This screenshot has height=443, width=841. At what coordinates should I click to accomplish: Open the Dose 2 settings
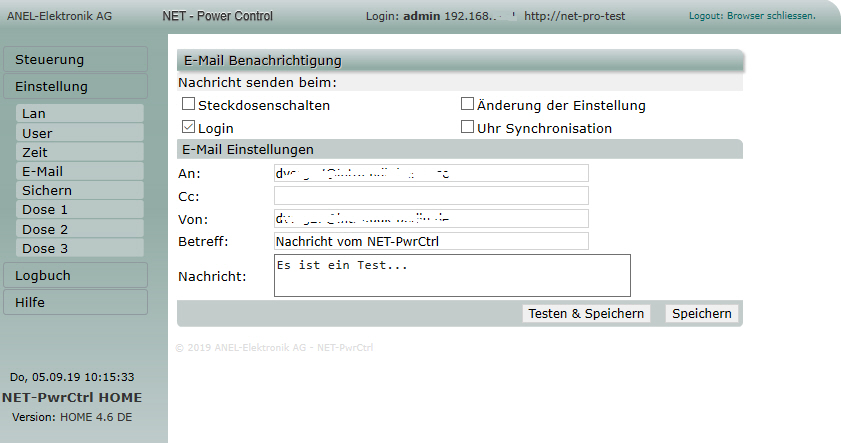80,230
